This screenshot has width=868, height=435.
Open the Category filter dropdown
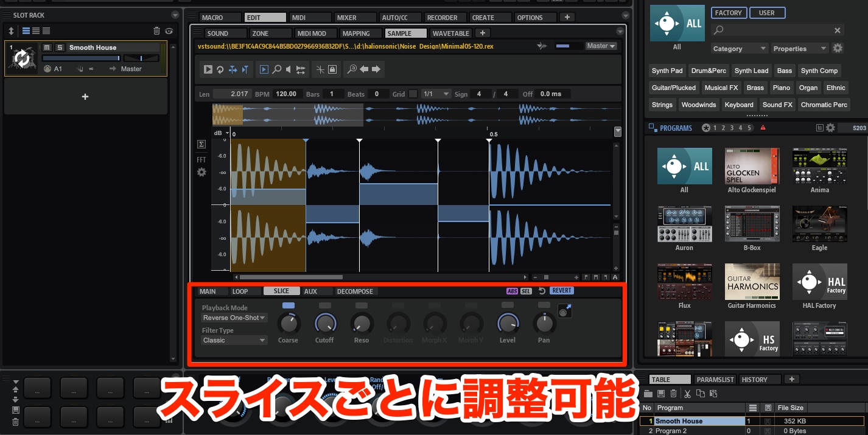click(x=740, y=48)
